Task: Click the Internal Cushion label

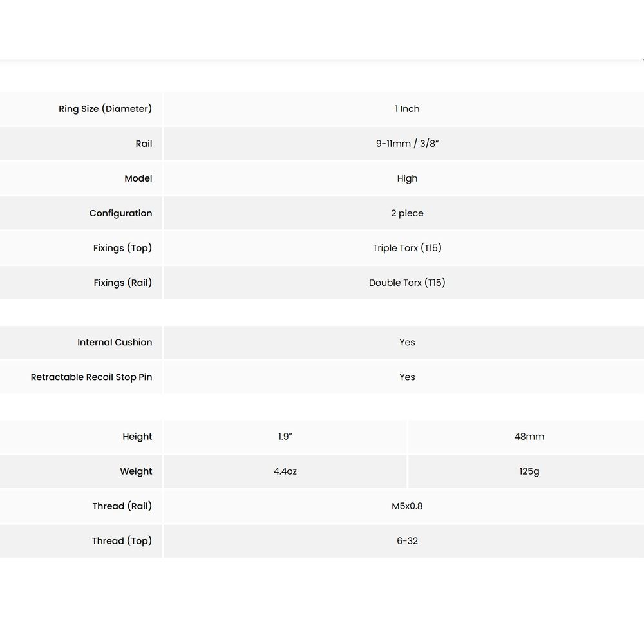Action: (x=115, y=342)
